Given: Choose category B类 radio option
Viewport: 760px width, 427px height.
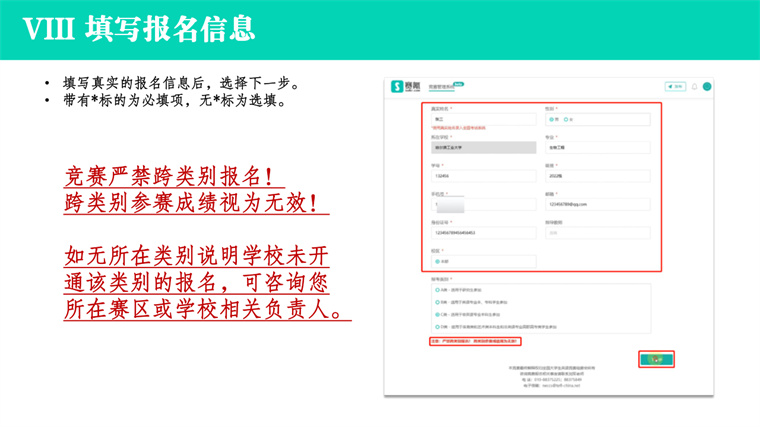Looking at the screenshot, I should pyautogui.click(x=437, y=303).
